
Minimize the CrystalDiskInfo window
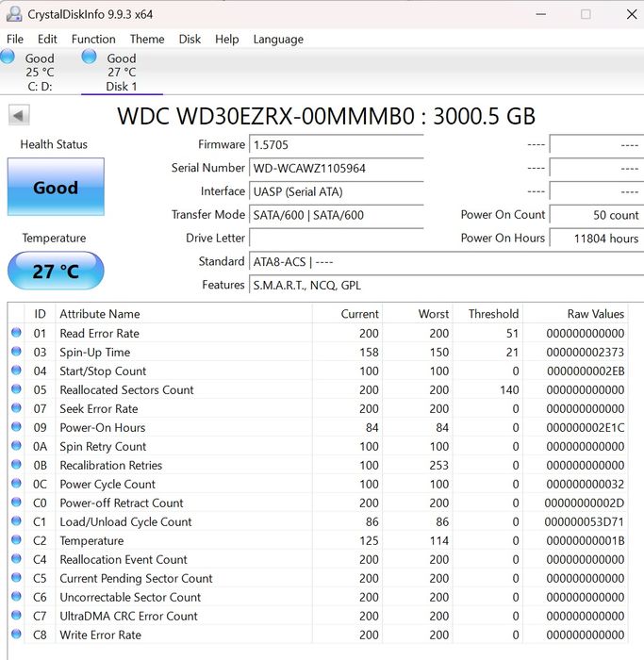541,14
